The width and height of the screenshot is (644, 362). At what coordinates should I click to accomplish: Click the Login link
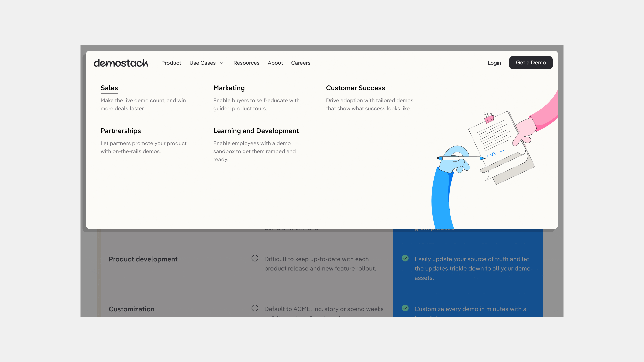click(x=494, y=63)
